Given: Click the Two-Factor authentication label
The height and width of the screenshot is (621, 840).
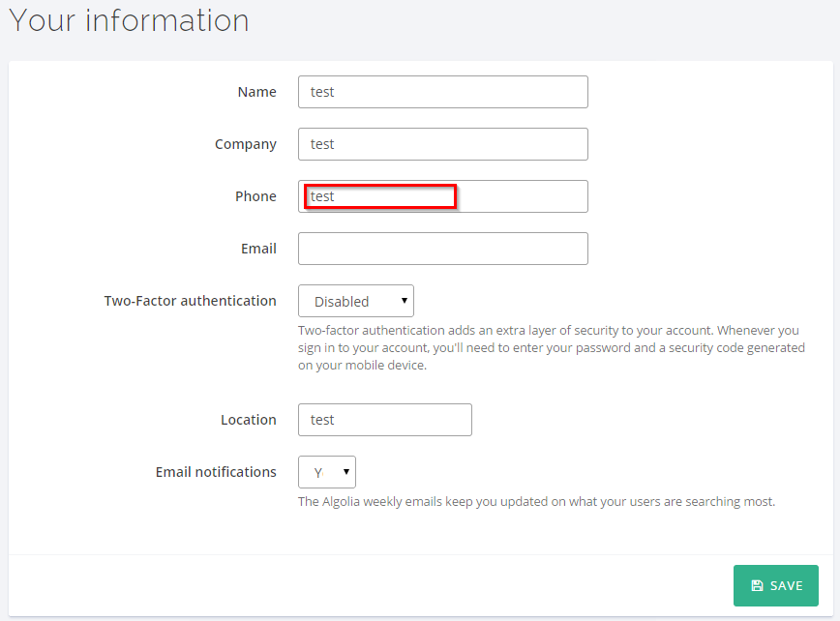Looking at the screenshot, I should 191,301.
